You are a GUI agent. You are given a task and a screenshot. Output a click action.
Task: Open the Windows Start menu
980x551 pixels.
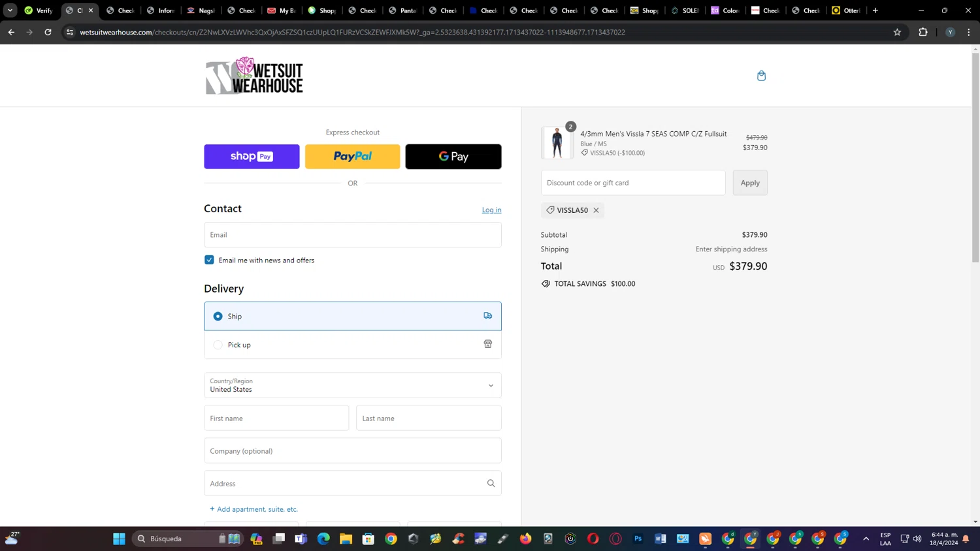[119, 539]
